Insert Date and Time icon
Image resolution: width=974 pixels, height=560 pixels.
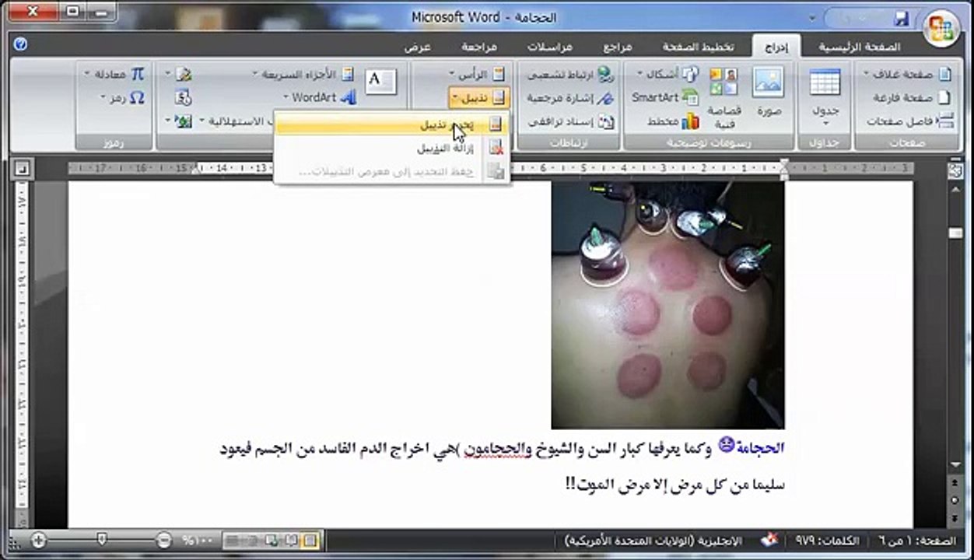[184, 98]
